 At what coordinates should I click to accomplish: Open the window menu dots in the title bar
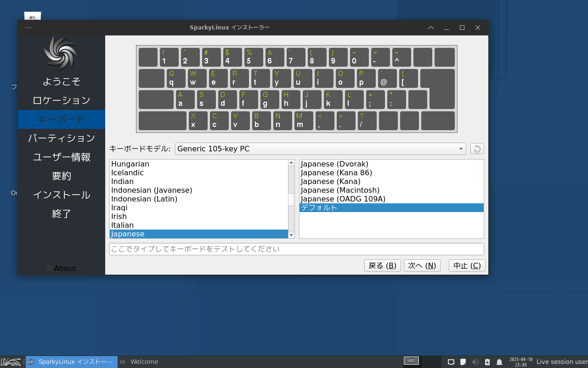coord(28,28)
